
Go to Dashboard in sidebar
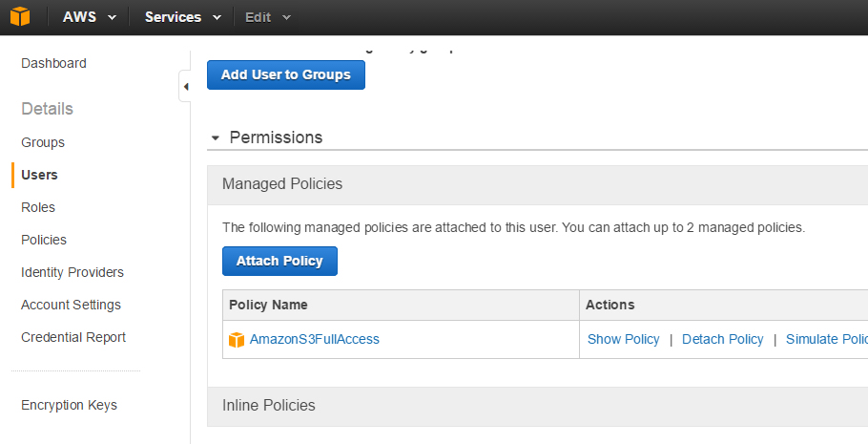coord(53,63)
